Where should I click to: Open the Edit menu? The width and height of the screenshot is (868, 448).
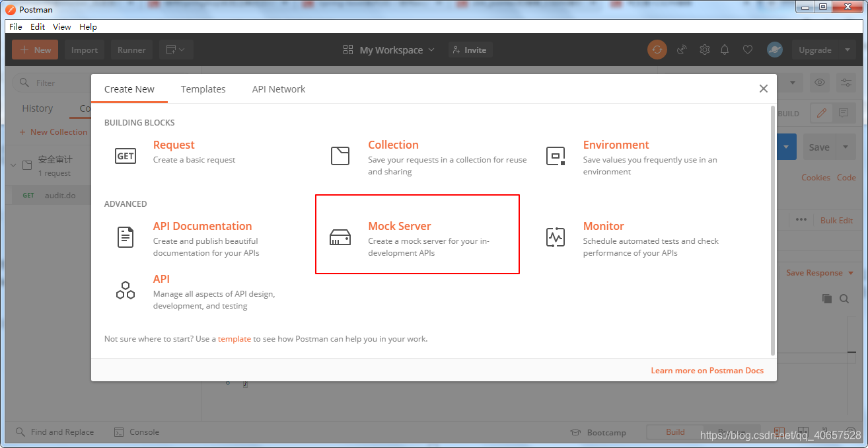coord(38,26)
